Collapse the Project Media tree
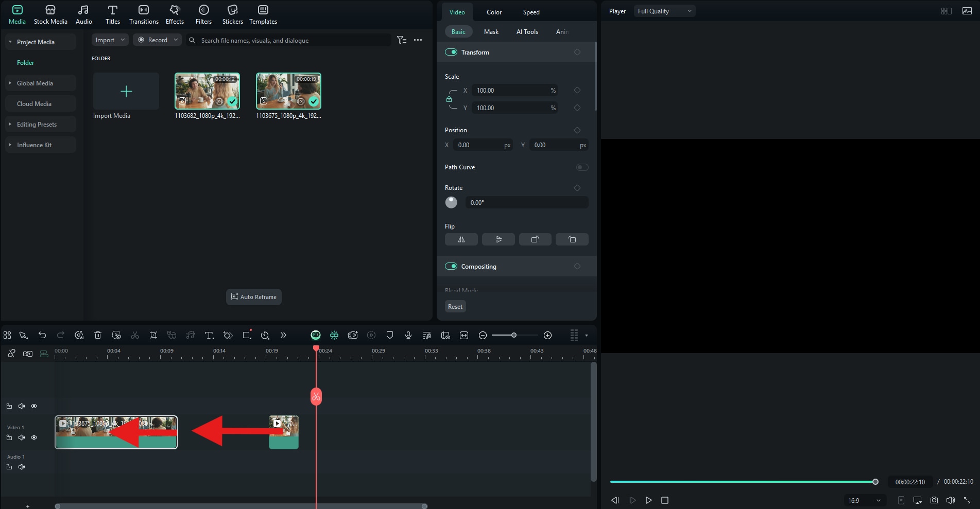980x509 pixels. (x=10, y=42)
